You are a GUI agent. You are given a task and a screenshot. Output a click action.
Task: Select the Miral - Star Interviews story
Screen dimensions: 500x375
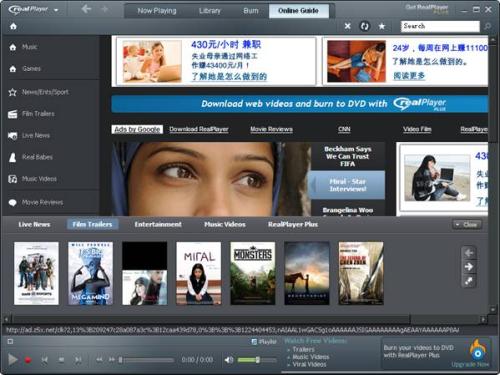click(347, 185)
